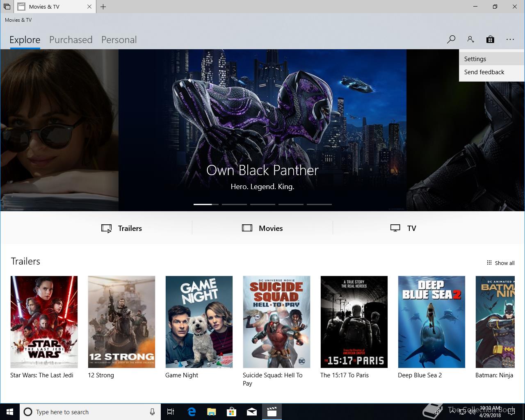The height and width of the screenshot is (420, 525).
Task: Open File Explorer from the taskbar
Action: [x=212, y=412]
